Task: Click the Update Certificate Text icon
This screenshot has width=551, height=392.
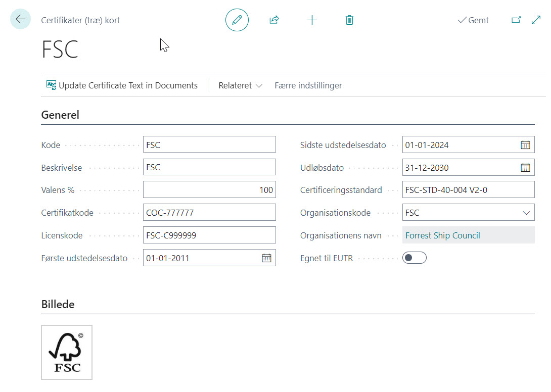Action: coord(51,85)
